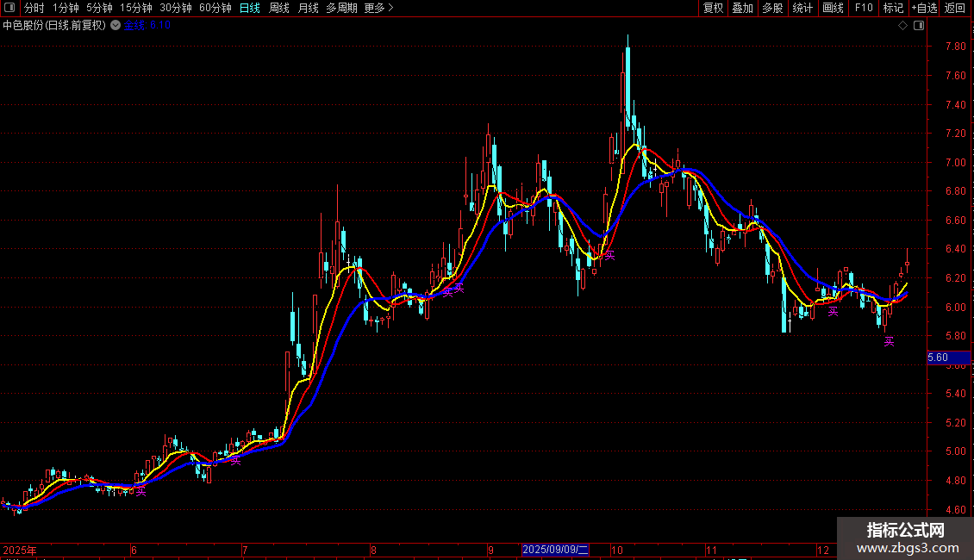The height and width of the screenshot is (560, 974).
Task: Click the 7.80 price axis label
Action: [x=955, y=47]
